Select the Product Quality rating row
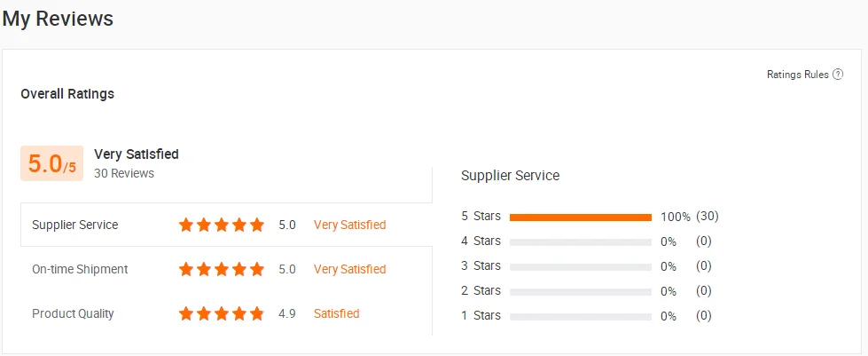Image resolution: width=868 pixels, height=356 pixels. click(226, 313)
